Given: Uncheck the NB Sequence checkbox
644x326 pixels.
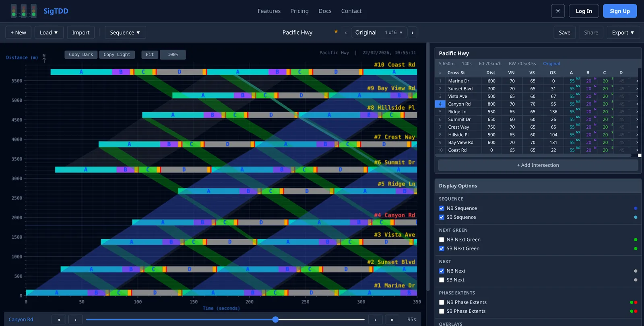Looking at the screenshot, I should tap(442, 208).
